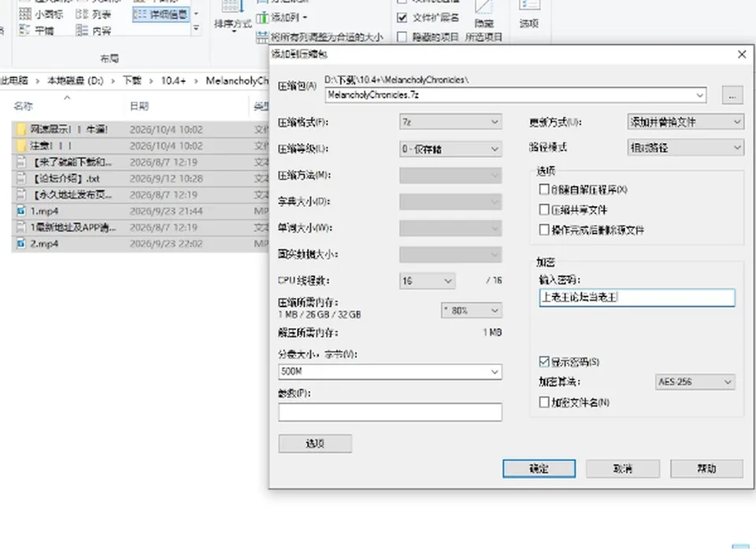Open the 路径模式 dropdown

686,147
